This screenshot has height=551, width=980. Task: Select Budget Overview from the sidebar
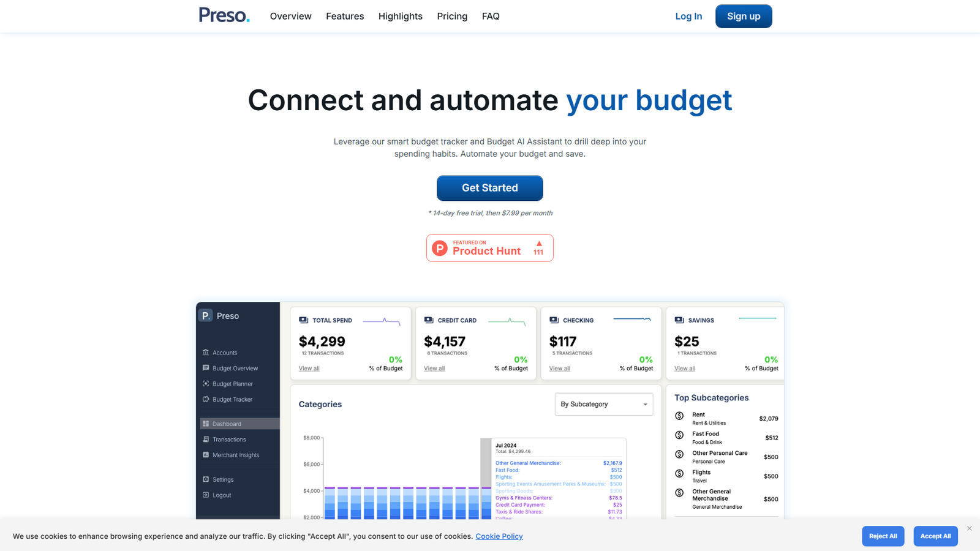(x=234, y=368)
